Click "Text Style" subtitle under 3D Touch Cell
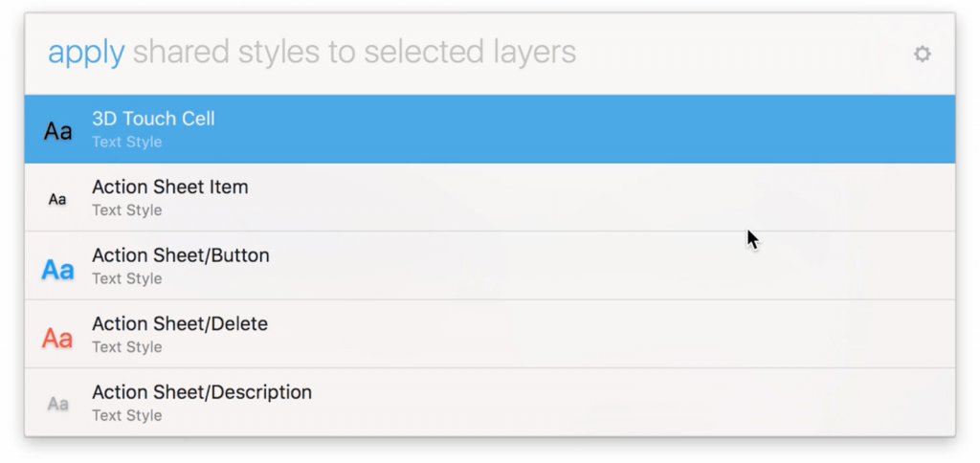The height and width of the screenshot is (463, 980). pyautogui.click(x=126, y=143)
